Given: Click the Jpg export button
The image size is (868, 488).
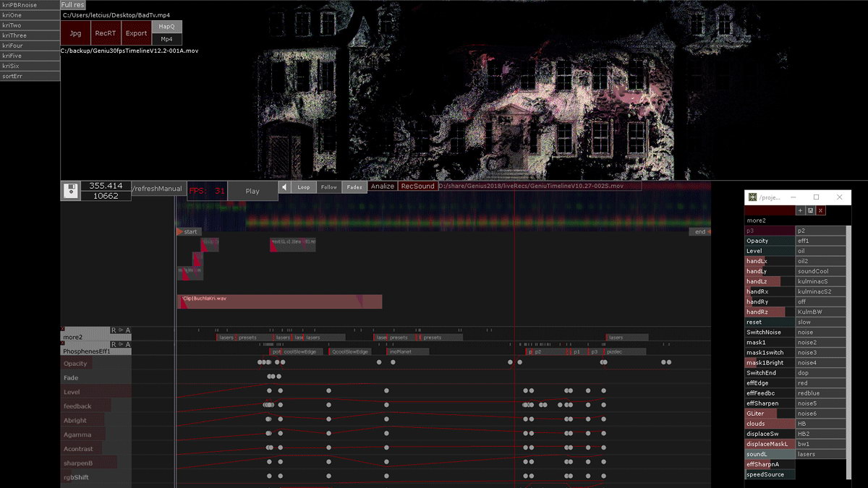Looking at the screenshot, I should [75, 33].
